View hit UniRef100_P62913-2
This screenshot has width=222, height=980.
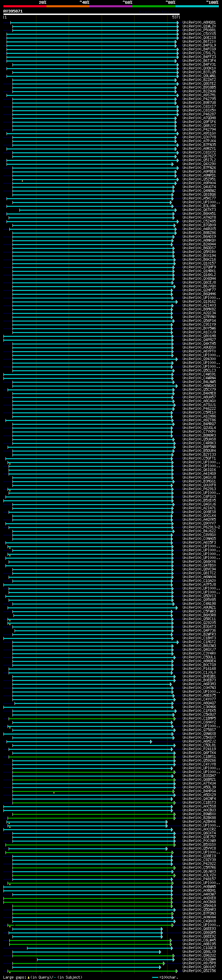pyautogui.click(x=202, y=527)
